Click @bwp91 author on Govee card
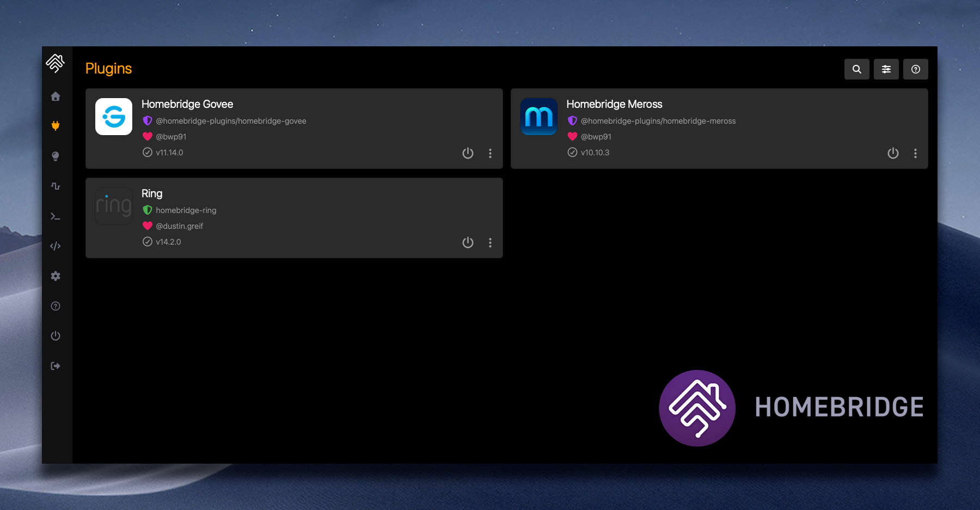Image resolution: width=980 pixels, height=510 pixels. (171, 137)
